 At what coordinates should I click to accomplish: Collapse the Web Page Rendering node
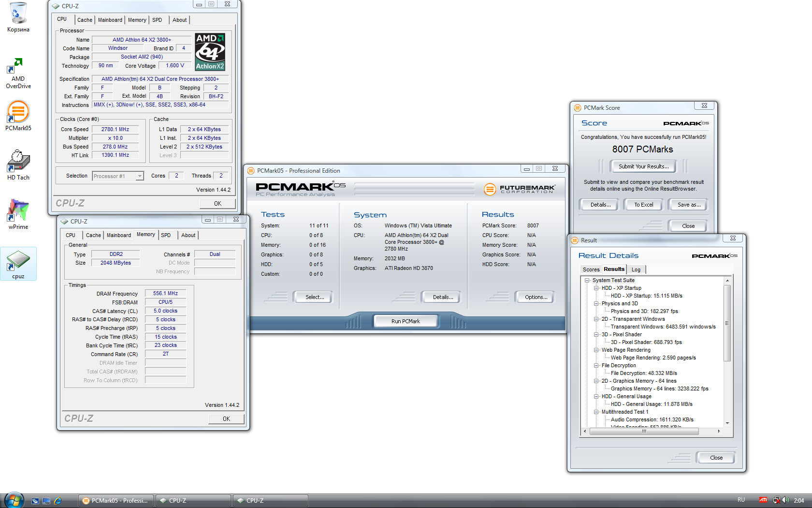[596, 350]
